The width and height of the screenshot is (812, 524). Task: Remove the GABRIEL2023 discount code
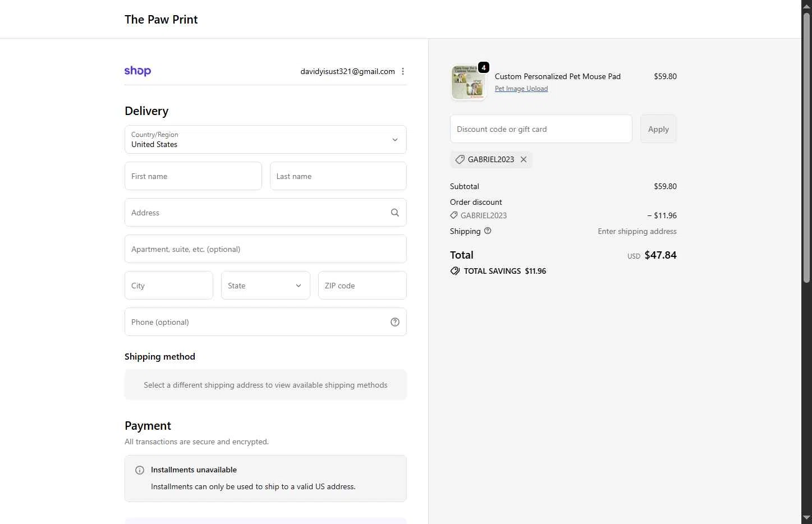(x=524, y=159)
